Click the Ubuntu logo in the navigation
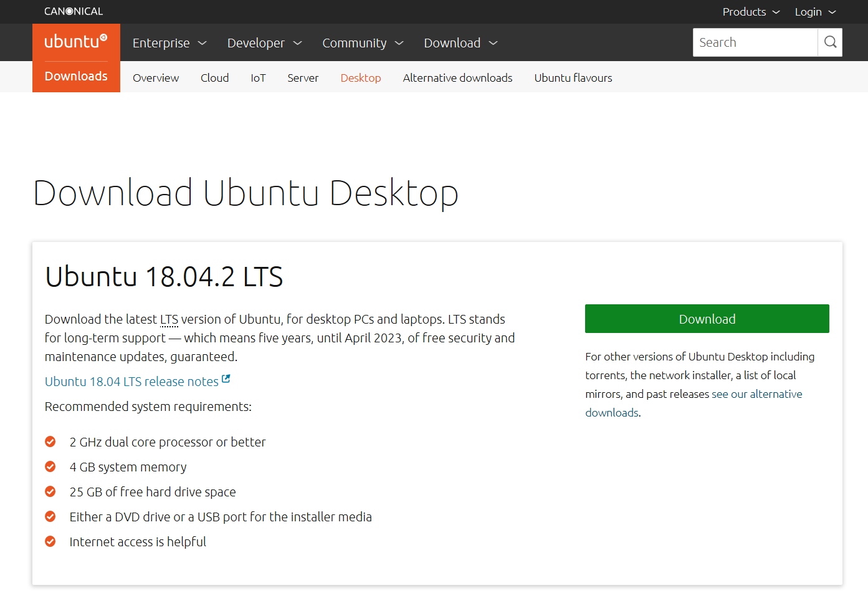The height and width of the screenshot is (598, 868). [75, 41]
